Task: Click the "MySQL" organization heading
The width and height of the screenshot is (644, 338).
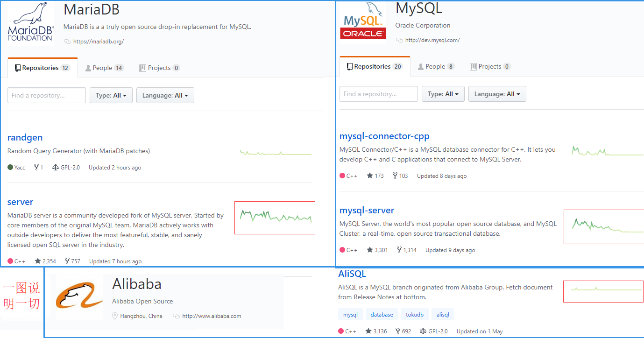Action: point(419,8)
